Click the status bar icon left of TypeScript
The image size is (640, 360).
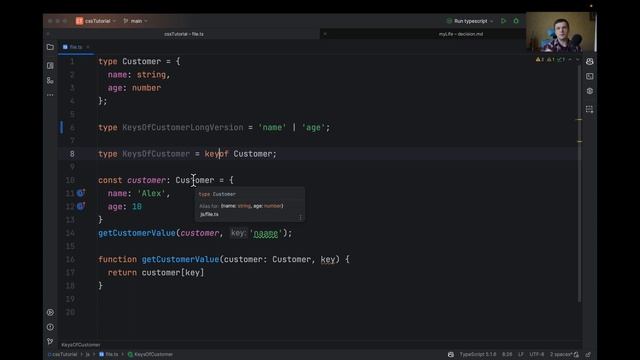tap(451, 354)
